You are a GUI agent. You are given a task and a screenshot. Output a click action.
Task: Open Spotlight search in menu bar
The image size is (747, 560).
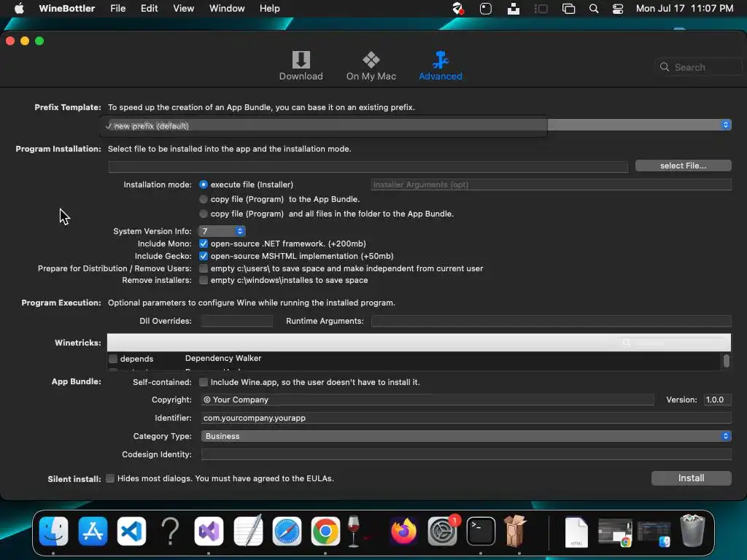click(x=594, y=9)
